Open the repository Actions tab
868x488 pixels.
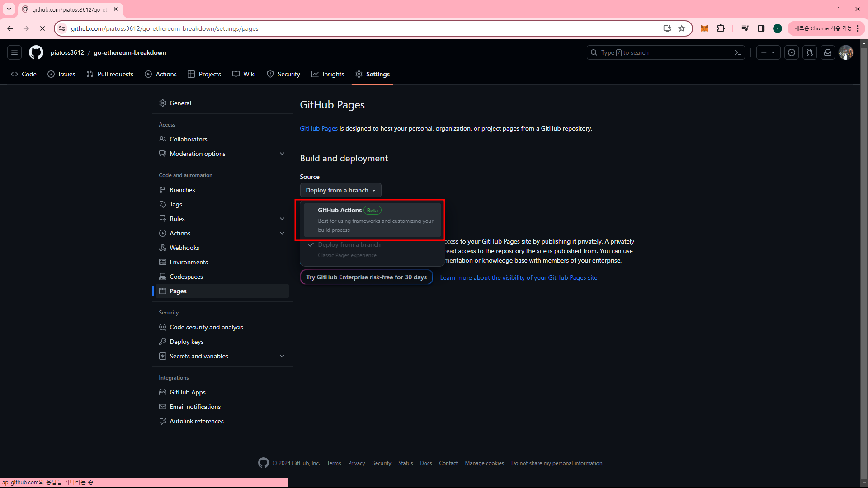coord(160,74)
